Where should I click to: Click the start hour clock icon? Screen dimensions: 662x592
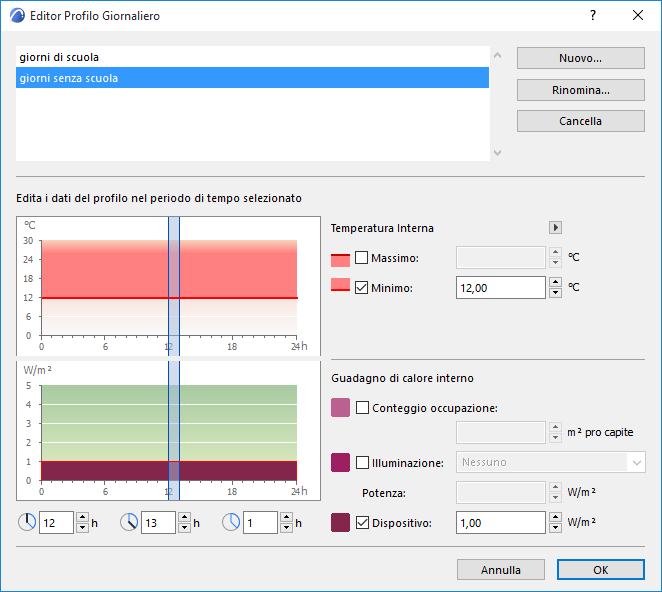(27, 522)
